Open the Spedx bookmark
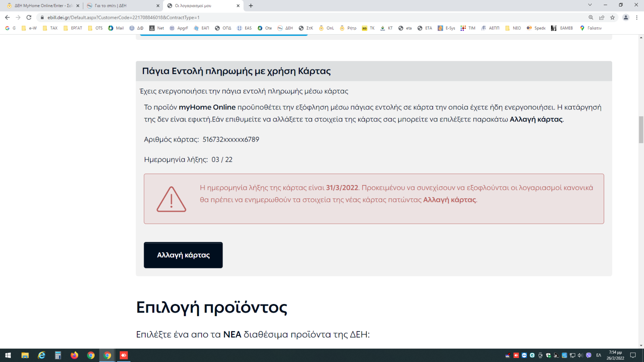The height and width of the screenshot is (362, 644). [536, 28]
